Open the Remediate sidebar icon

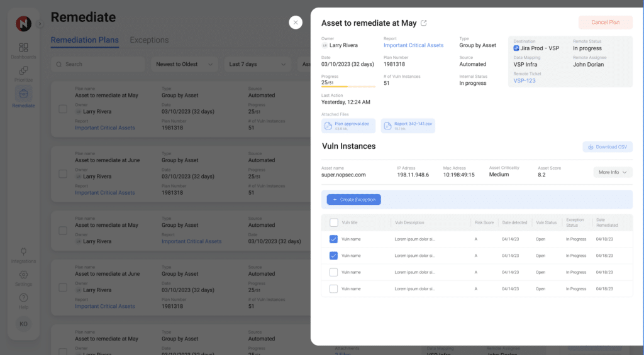point(23,94)
